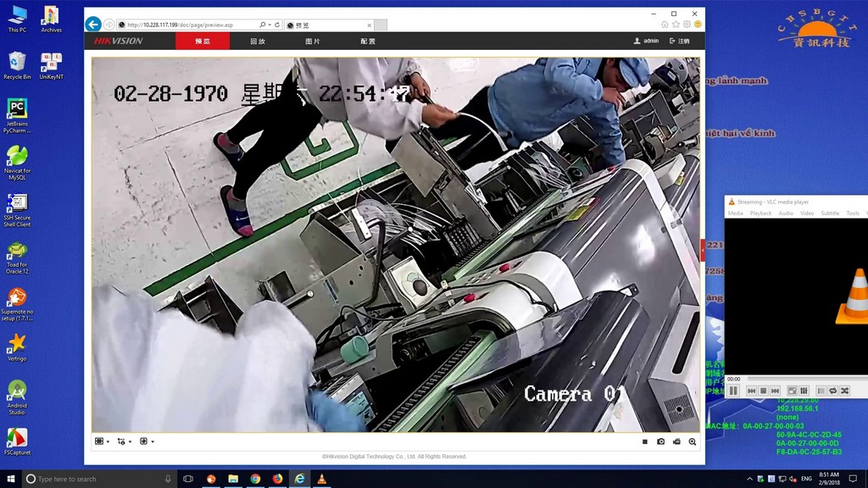This screenshot has height=488, width=868.
Task: Refresh the page in the address bar
Action: coord(277,25)
